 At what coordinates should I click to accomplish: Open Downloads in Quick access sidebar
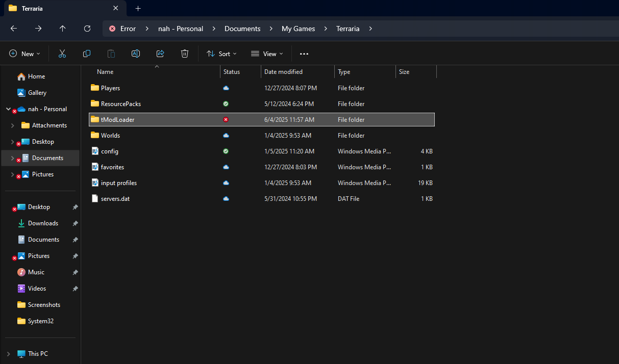pyautogui.click(x=43, y=223)
